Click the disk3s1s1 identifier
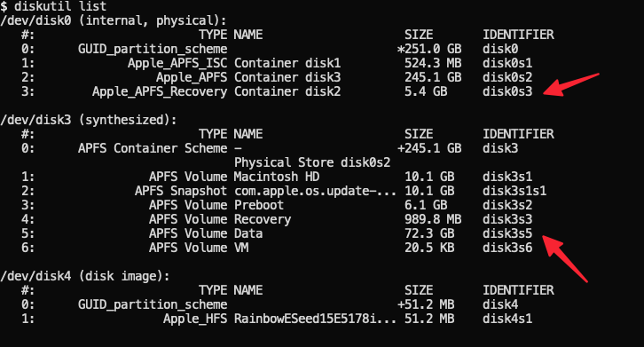Screen dimensions: 644x347 coord(514,191)
